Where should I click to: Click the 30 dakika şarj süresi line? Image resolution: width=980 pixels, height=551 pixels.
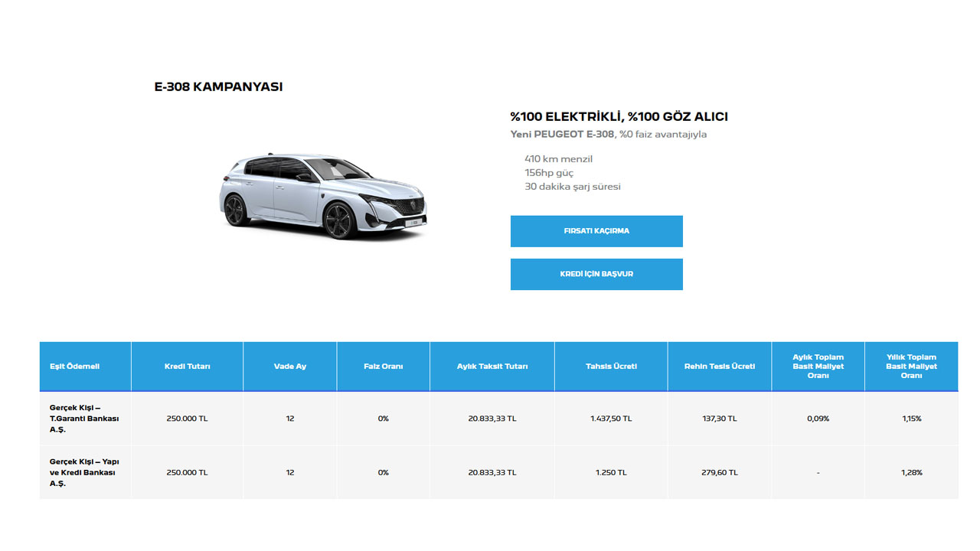pos(572,187)
